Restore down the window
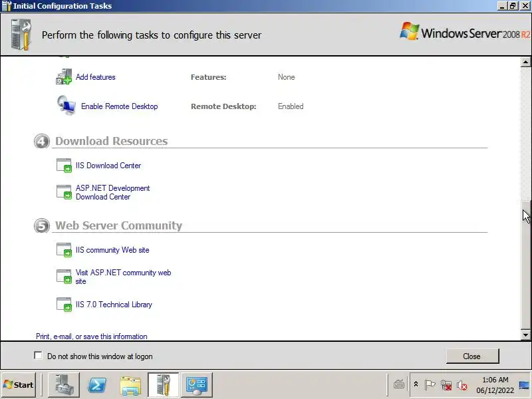Viewport: 532px width, 399px height. pyautogui.click(x=513, y=6)
